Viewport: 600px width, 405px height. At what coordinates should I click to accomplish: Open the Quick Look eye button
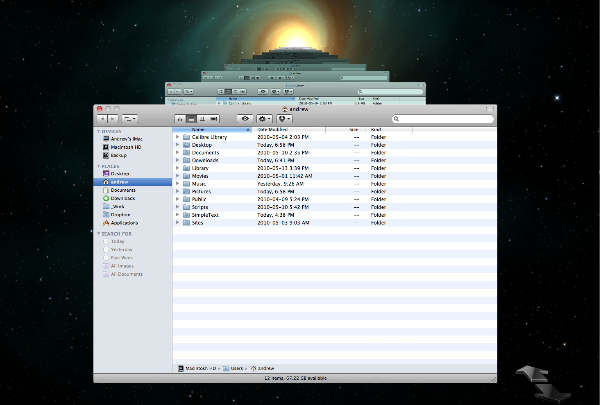245,119
